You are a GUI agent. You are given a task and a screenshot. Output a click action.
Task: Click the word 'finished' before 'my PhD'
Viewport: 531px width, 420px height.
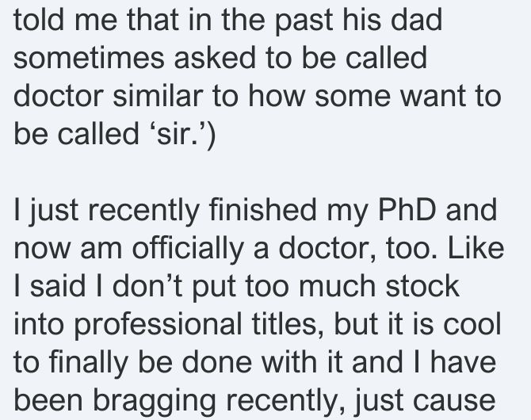point(262,210)
